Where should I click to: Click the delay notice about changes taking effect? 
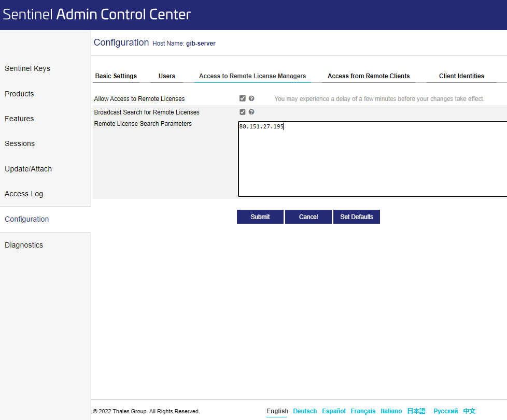click(x=379, y=99)
